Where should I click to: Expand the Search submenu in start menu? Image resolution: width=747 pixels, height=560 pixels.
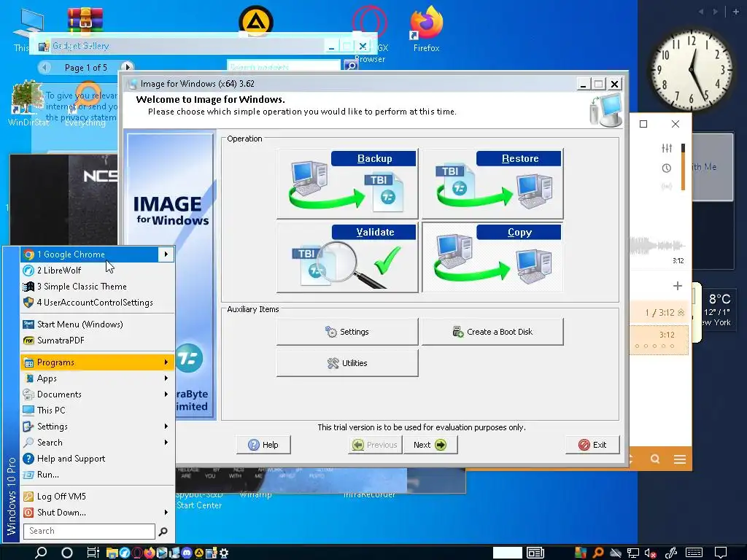click(x=97, y=443)
